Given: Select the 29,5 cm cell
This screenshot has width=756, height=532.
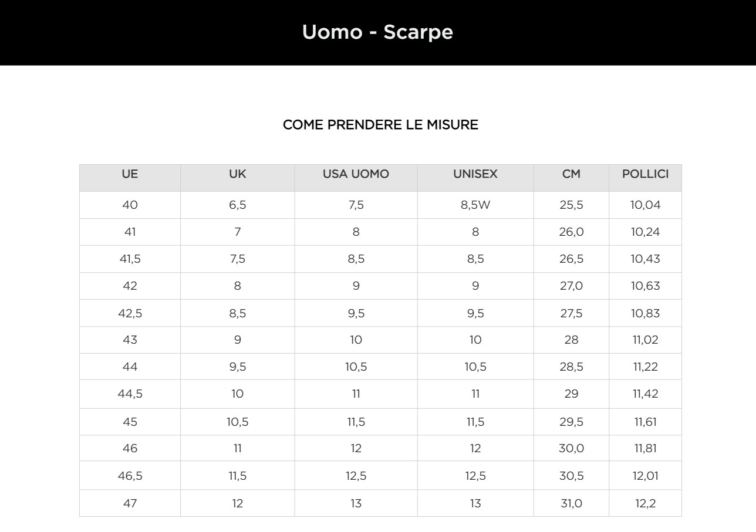Looking at the screenshot, I should click(x=571, y=422).
